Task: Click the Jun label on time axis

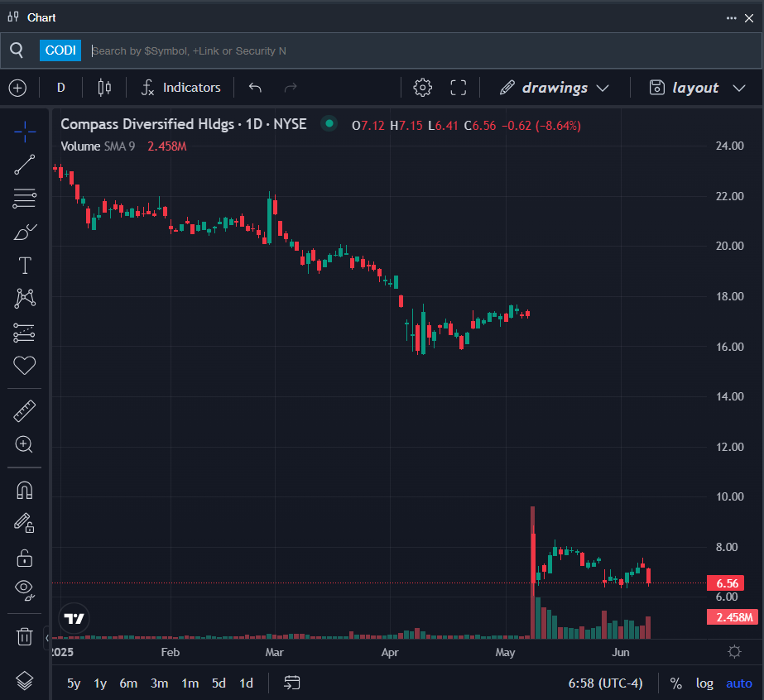Action: (x=620, y=652)
